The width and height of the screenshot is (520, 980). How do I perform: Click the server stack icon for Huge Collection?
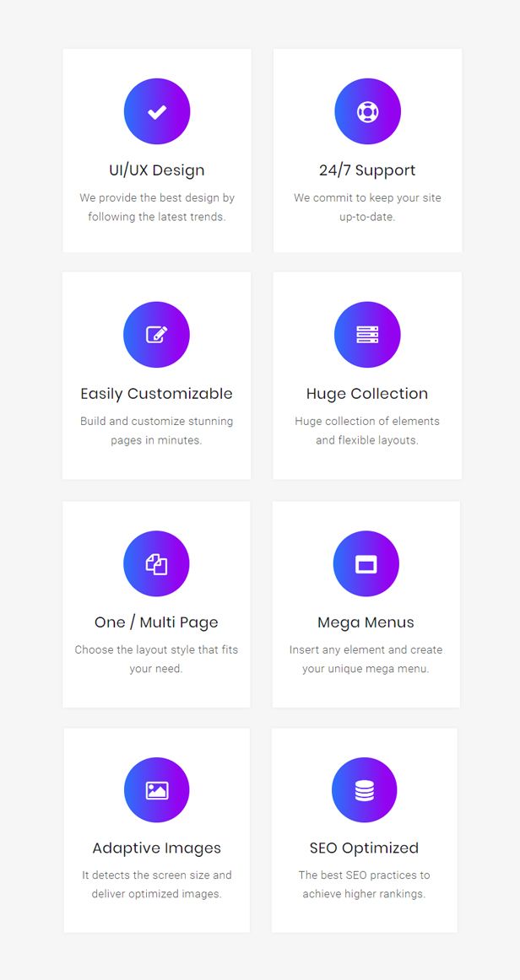tap(367, 334)
